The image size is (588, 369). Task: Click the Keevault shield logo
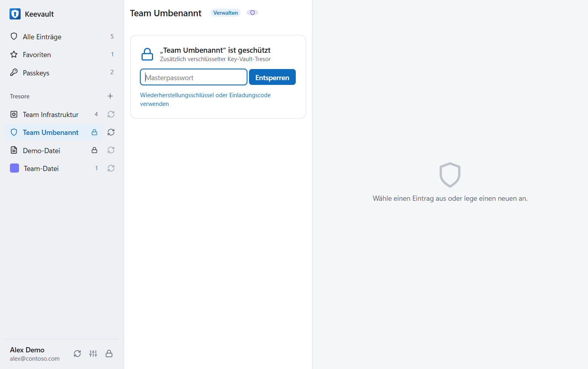[x=15, y=14]
